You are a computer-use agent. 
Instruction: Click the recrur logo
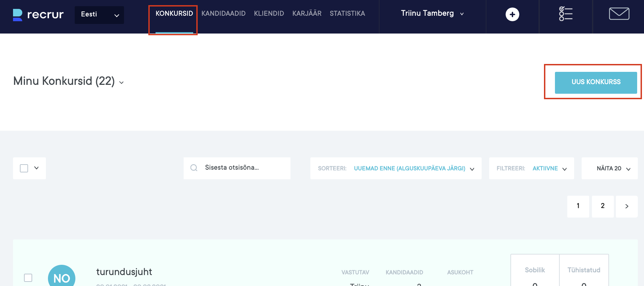tap(38, 14)
